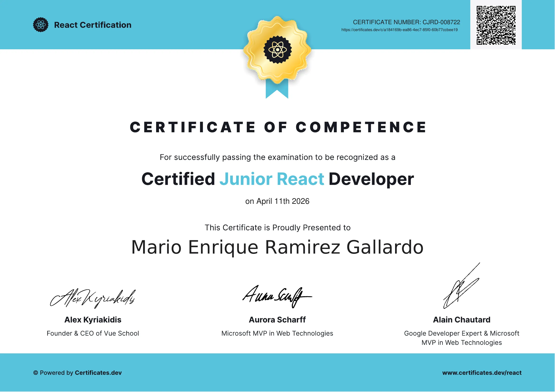
Task: Click the recipient name Mario Enrique Ramirez Gallardo
Action: pyautogui.click(x=277, y=247)
